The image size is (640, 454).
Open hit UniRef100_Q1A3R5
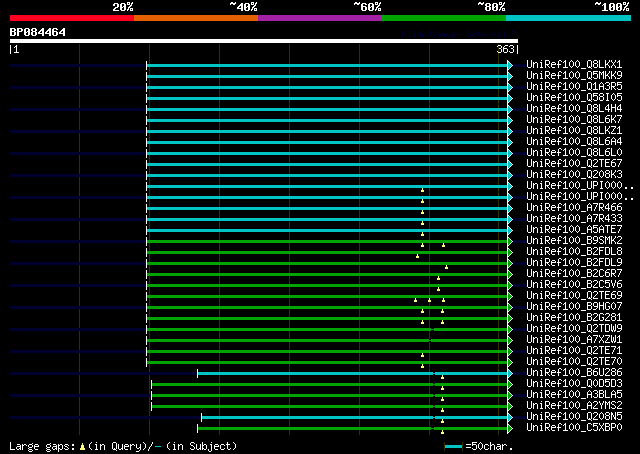pos(574,86)
